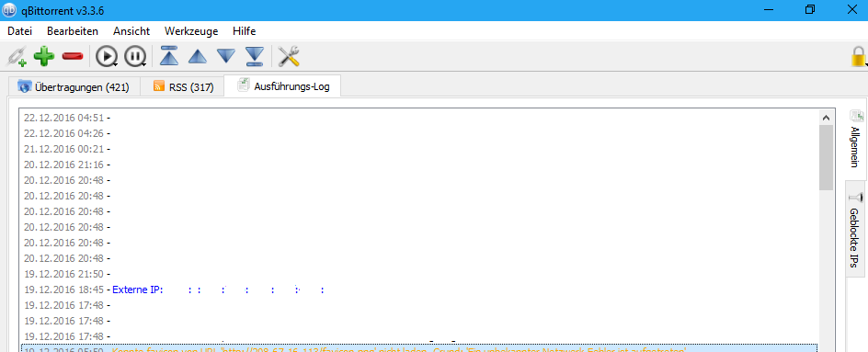This screenshot has height=352, width=868.
Task: Open the Datei menu
Action: 19,31
